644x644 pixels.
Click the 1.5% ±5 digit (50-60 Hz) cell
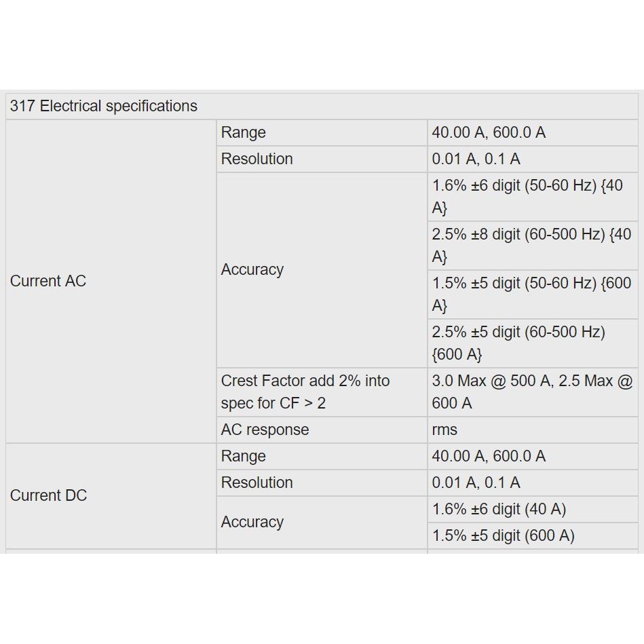(531, 295)
